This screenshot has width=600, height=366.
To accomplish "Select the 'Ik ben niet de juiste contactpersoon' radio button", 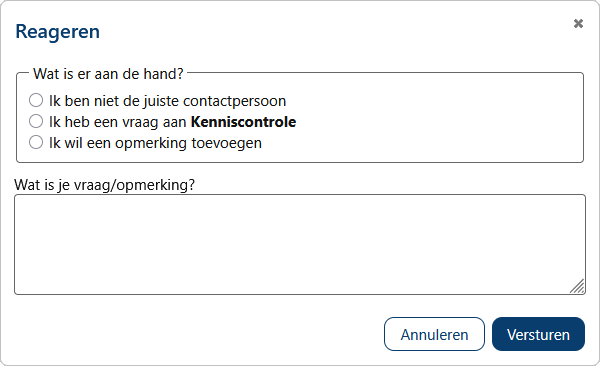I will coord(36,100).
